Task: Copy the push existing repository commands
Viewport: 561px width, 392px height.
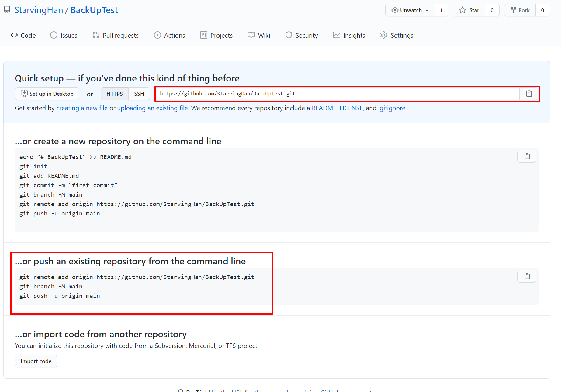Action: pyautogui.click(x=527, y=276)
